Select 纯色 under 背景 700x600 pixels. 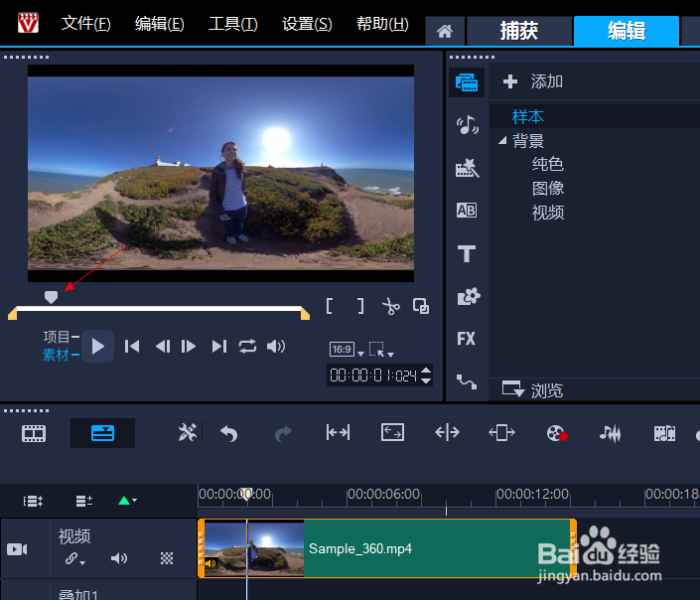point(548,164)
